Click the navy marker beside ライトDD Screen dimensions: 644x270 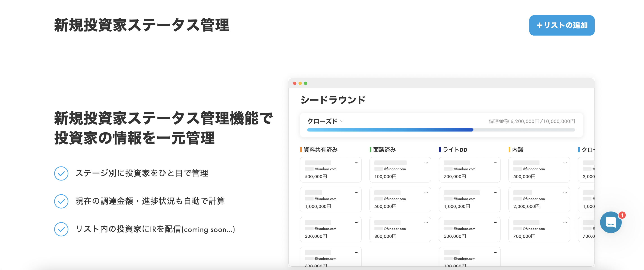[x=440, y=150]
